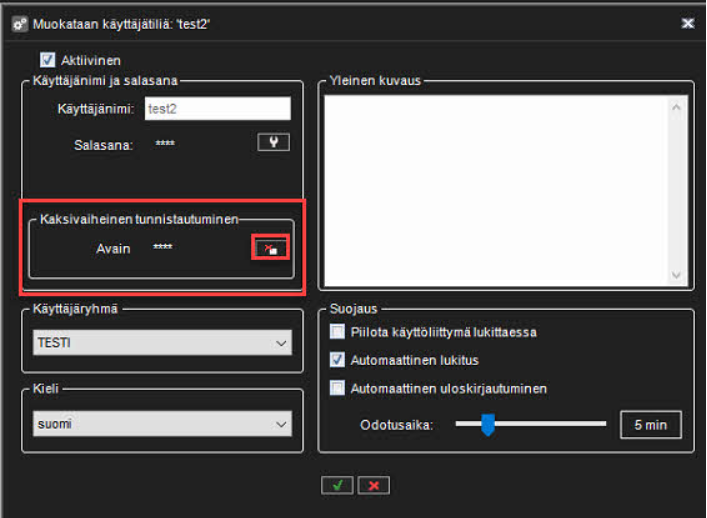Cancel editing with the red X button
This screenshot has width=707, height=518.
pyautogui.click(x=373, y=485)
